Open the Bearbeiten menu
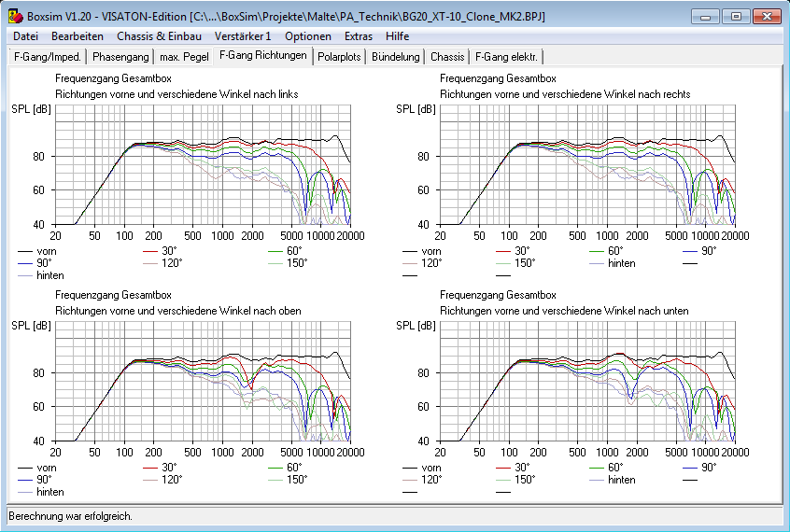This screenshot has height=532, width=790. point(78,35)
